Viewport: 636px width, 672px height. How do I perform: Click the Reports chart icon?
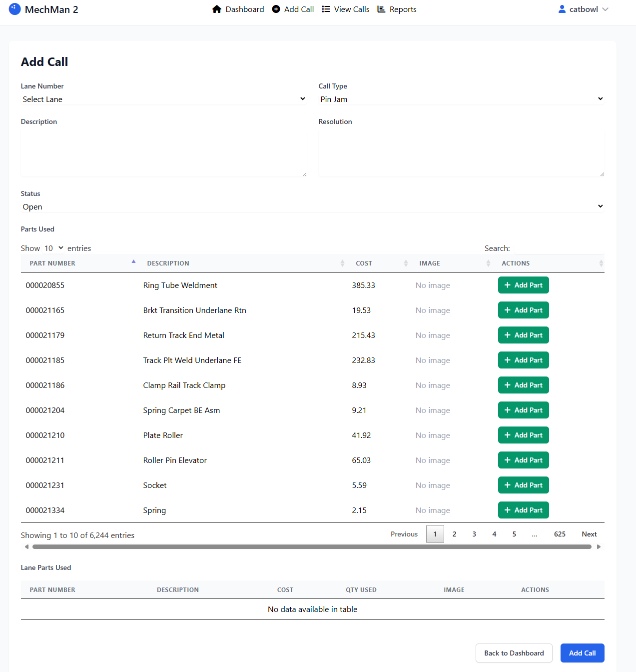coord(381,9)
